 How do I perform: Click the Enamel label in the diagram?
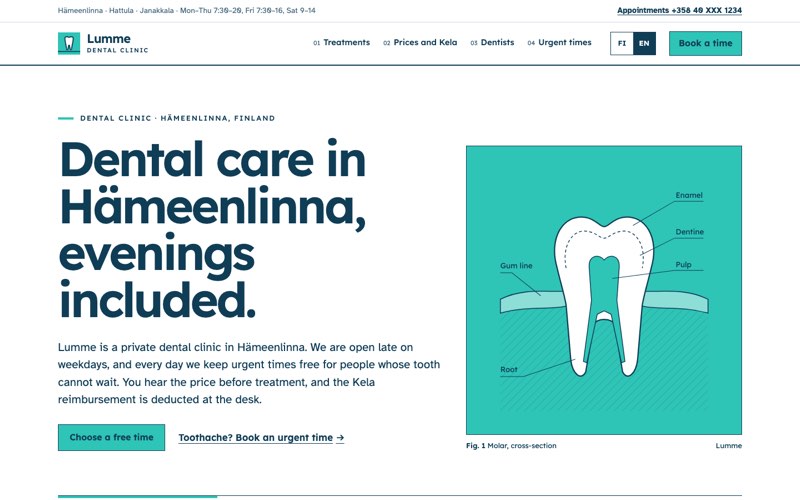click(x=689, y=195)
